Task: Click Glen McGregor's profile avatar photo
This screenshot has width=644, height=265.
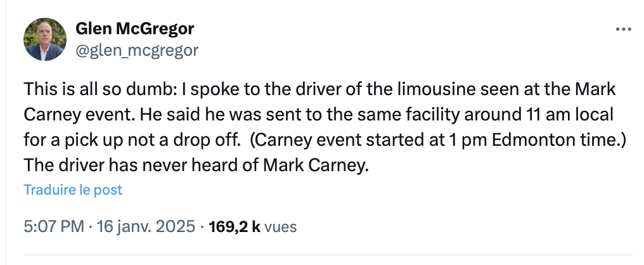Action: [45, 39]
